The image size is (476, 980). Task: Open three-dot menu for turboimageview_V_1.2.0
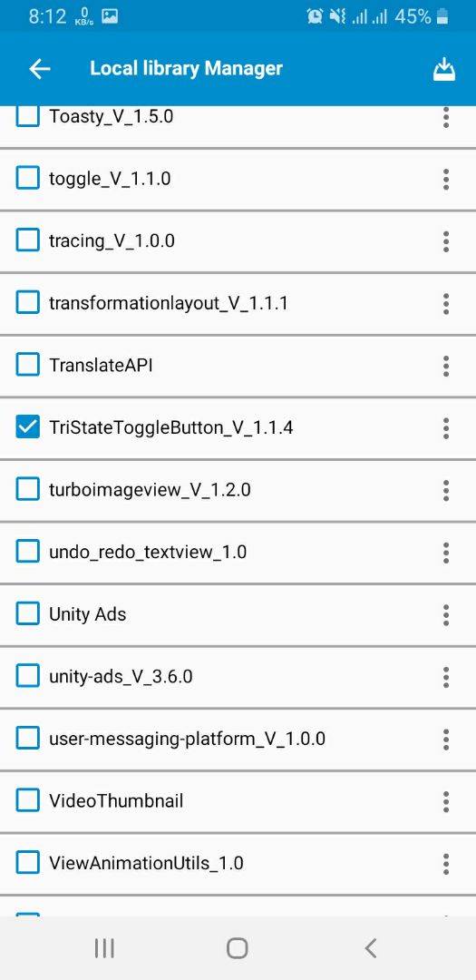coord(445,490)
